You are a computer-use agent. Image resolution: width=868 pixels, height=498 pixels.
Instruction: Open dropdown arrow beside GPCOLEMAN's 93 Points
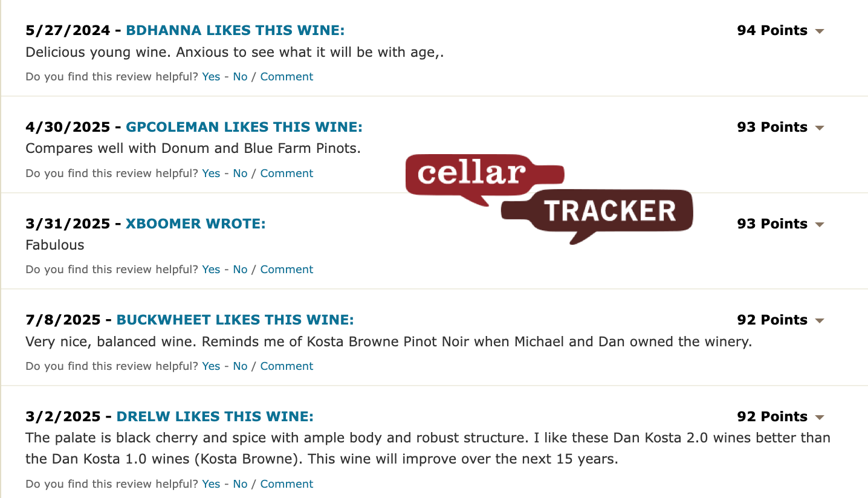[x=820, y=128]
